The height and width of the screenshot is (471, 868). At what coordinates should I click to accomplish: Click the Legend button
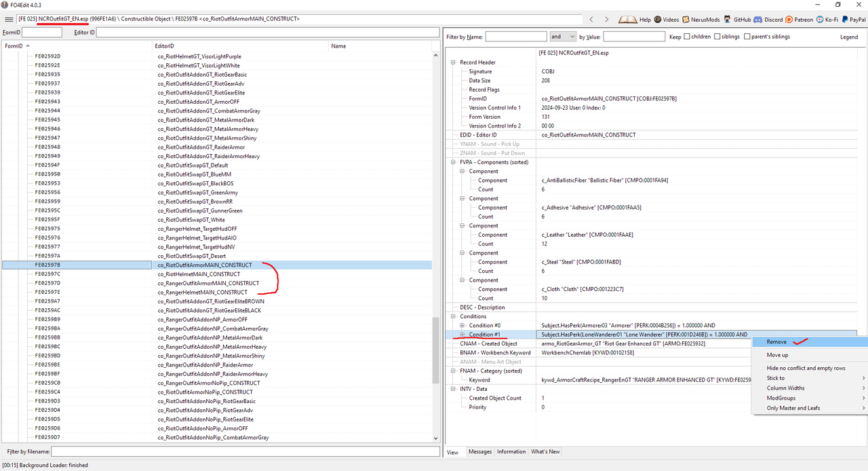pos(849,37)
